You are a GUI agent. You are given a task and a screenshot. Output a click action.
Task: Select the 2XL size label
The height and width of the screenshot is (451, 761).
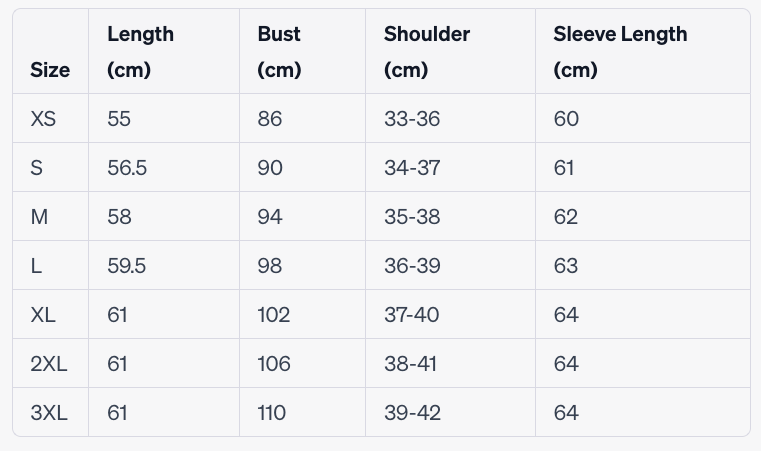(49, 364)
